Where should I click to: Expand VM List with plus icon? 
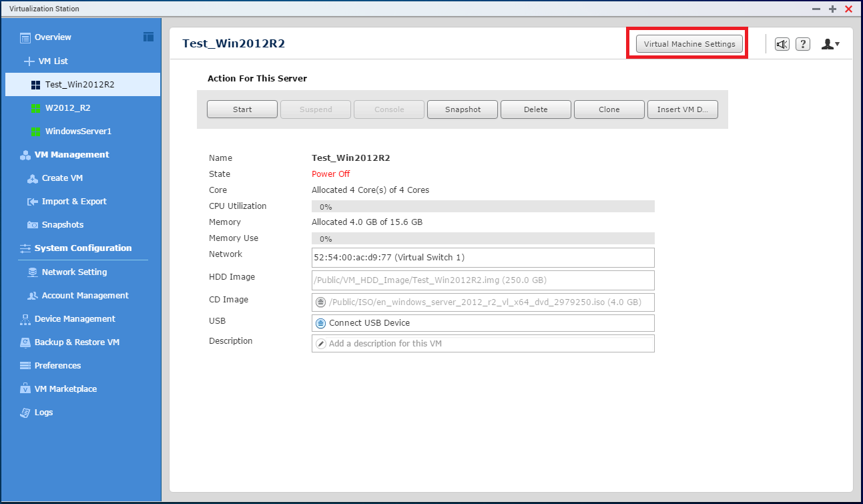tap(29, 61)
